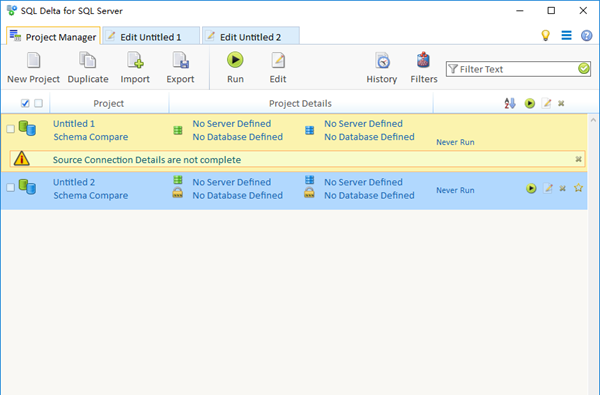Click the Project column header
Image resolution: width=600 pixels, height=395 pixels.
coord(109,103)
